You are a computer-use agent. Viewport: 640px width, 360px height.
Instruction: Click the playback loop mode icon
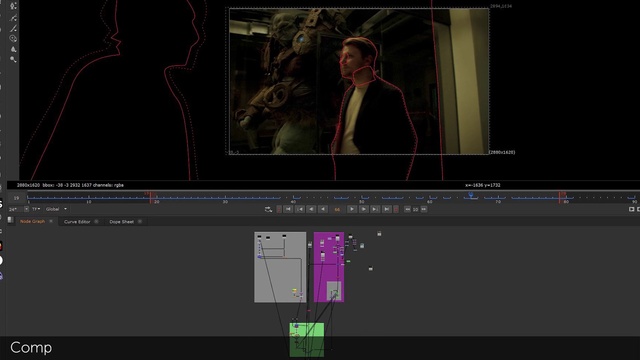[268, 209]
